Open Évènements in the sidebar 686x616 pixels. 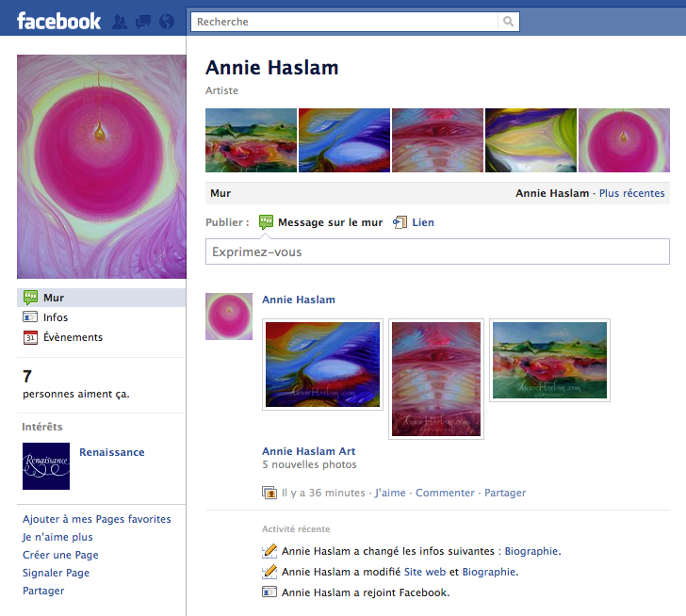click(x=73, y=337)
